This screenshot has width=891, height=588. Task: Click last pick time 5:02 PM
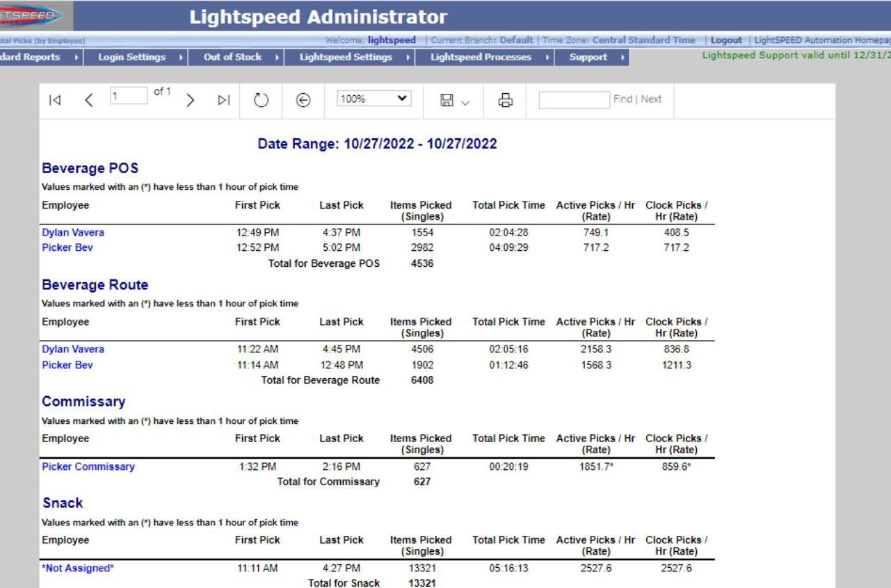[341, 247]
